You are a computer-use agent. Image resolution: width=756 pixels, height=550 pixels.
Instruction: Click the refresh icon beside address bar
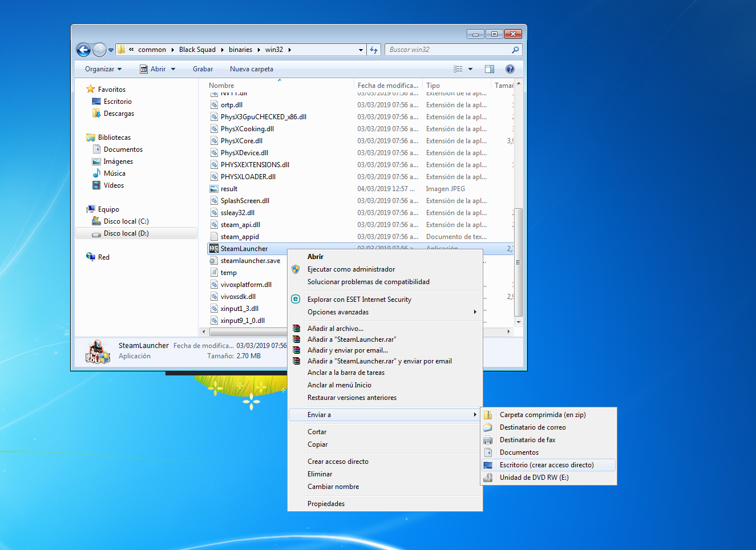[x=374, y=50]
